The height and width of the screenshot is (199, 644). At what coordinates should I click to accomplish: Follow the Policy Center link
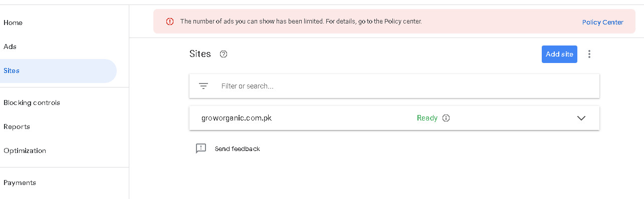[603, 22]
